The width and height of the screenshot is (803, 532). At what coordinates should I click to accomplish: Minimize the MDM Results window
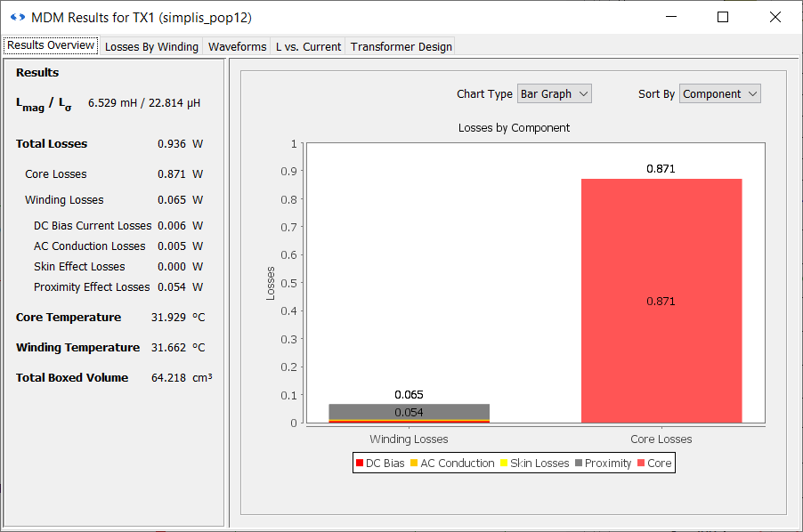pos(672,17)
